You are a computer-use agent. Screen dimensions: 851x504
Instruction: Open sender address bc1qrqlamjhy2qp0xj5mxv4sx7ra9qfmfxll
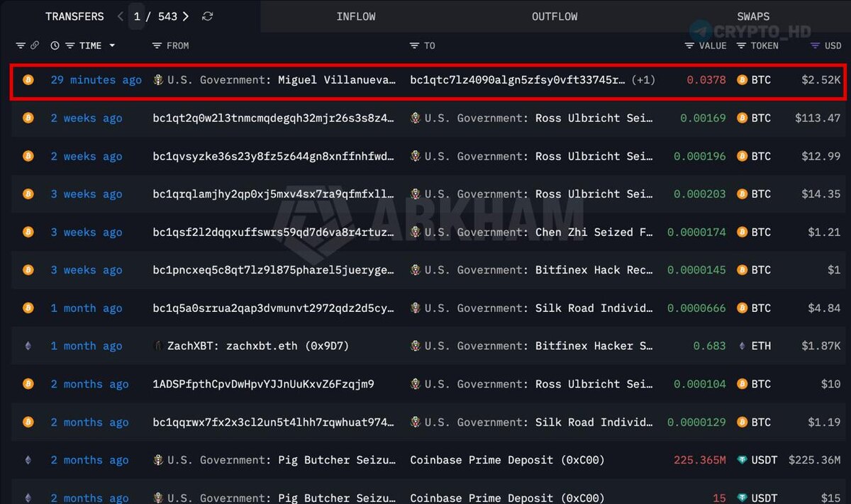pyautogui.click(x=274, y=194)
